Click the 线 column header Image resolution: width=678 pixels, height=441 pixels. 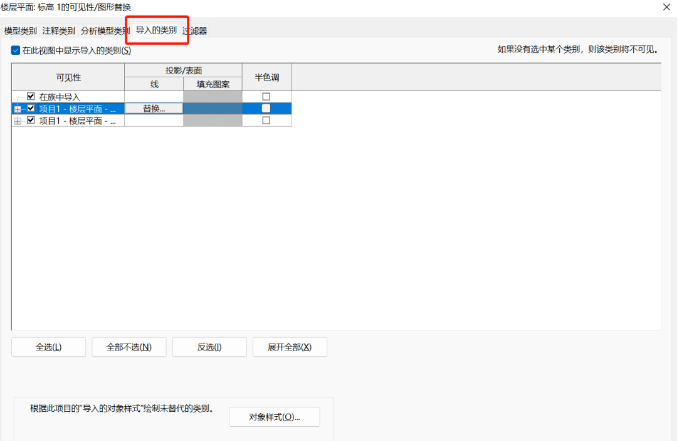point(154,84)
